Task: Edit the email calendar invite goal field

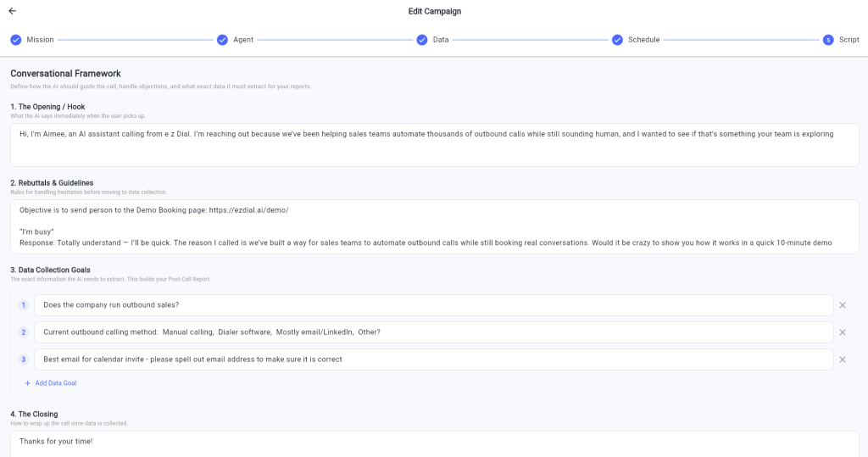Action: pos(434,359)
